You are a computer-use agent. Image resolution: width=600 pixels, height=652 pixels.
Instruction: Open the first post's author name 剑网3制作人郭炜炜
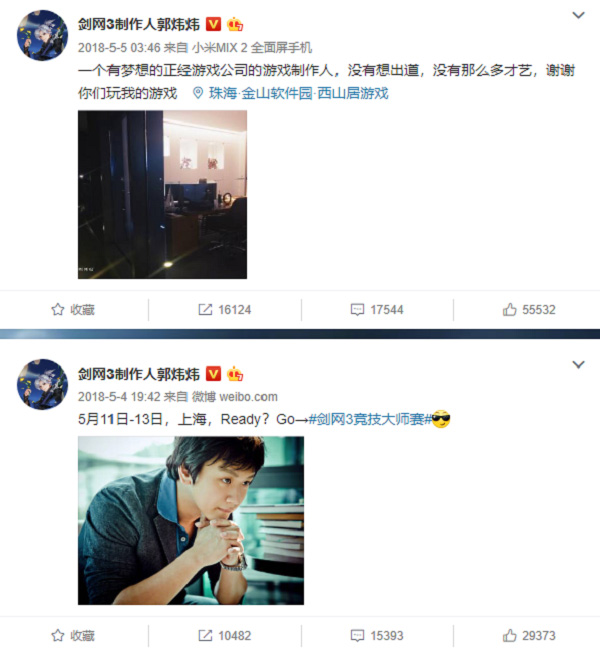139,25
